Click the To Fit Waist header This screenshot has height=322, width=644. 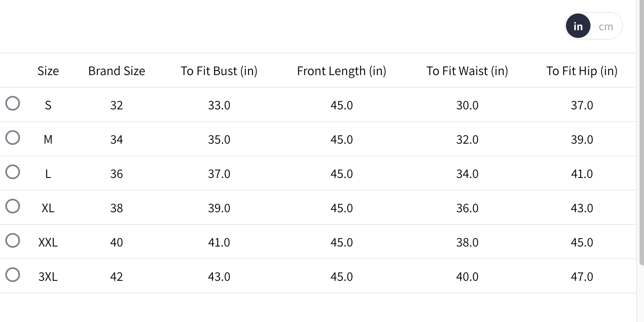(x=467, y=71)
